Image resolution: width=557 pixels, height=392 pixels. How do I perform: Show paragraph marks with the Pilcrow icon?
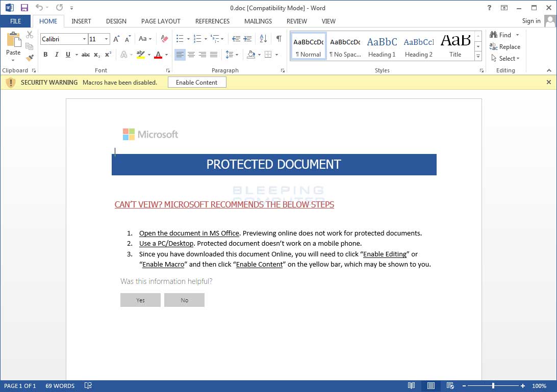278,38
